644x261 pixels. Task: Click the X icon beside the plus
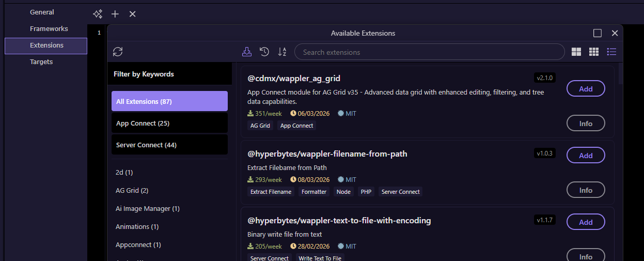click(x=132, y=14)
